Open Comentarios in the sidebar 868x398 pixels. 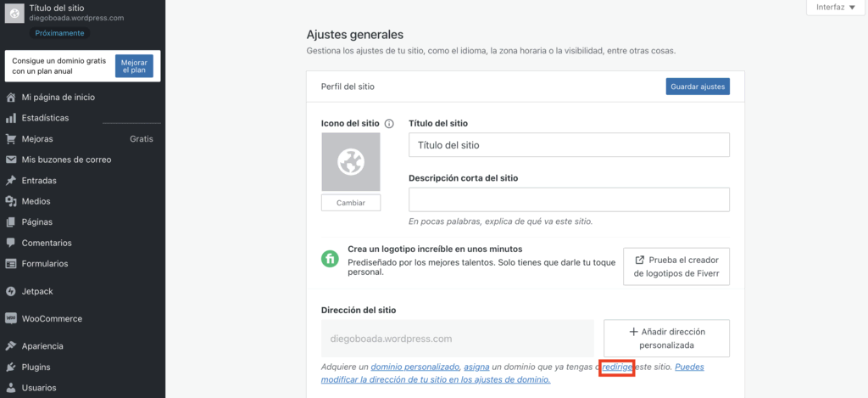(47, 243)
